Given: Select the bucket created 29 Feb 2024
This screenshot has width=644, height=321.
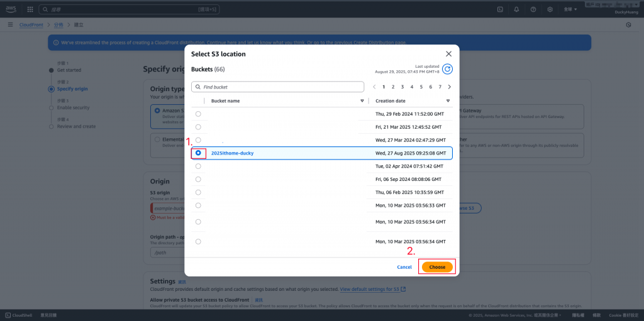Looking at the screenshot, I should click(x=198, y=114).
